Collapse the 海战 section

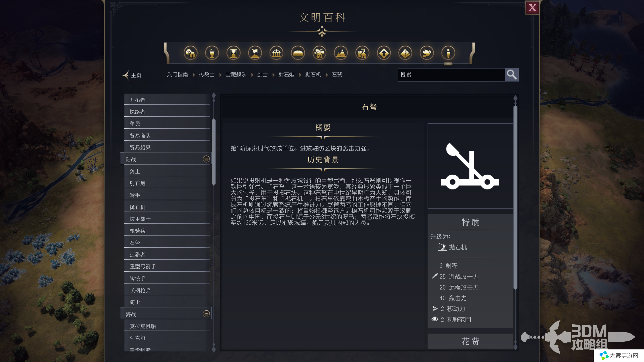pyautogui.click(x=206, y=314)
